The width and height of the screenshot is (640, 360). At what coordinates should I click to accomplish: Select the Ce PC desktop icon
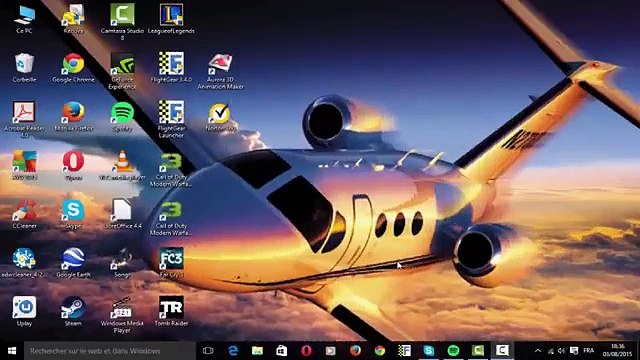[x=24, y=19]
